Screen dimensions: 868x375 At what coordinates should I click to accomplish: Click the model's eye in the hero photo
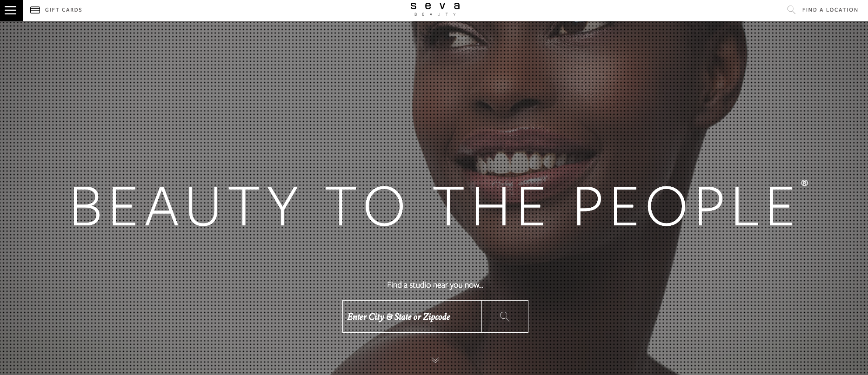[x=458, y=38]
